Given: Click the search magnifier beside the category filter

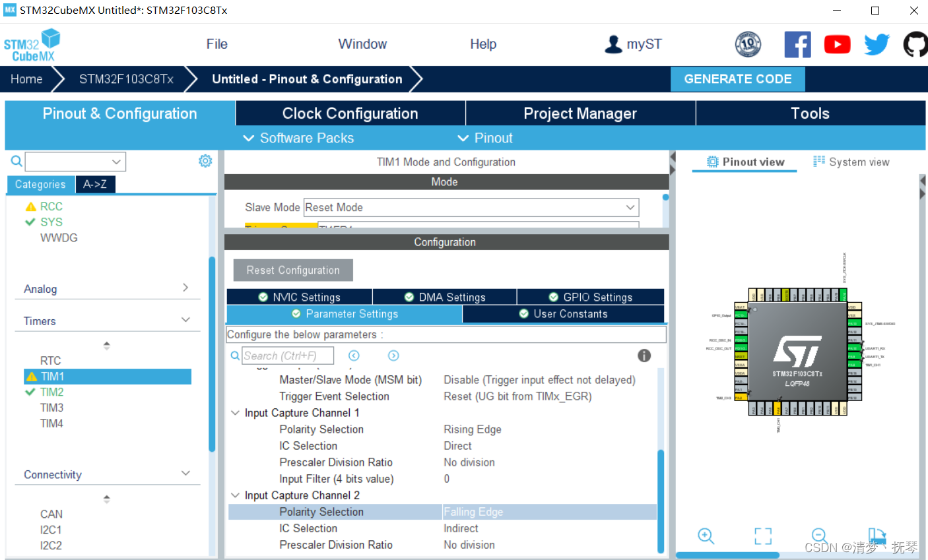Looking at the screenshot, I should pos(17,161).
